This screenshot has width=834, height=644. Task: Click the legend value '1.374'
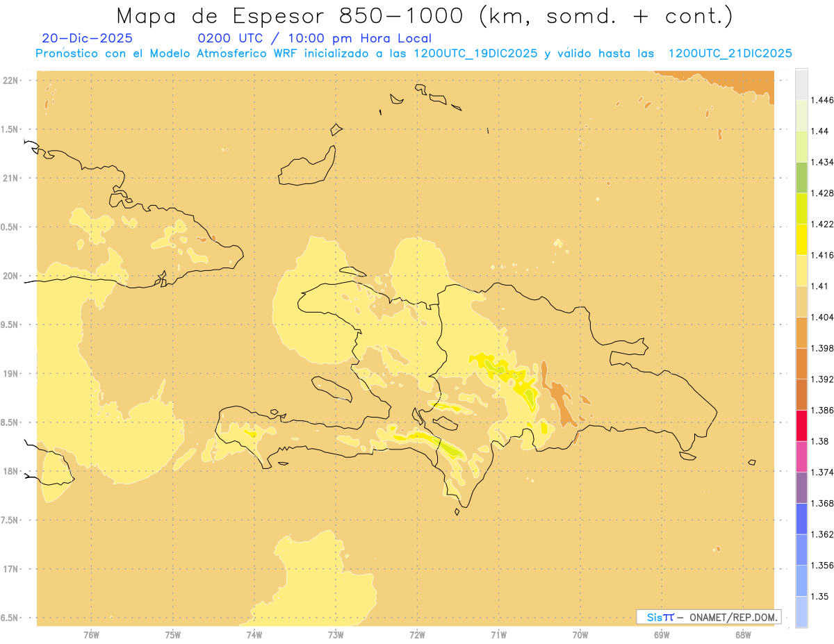click(x=821, y=472)
